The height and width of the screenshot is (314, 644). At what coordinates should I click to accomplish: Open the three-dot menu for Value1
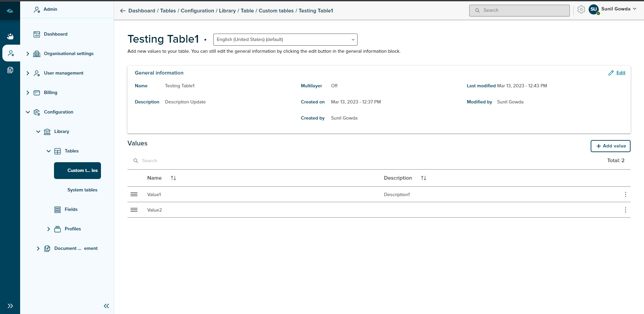[625, 194]
